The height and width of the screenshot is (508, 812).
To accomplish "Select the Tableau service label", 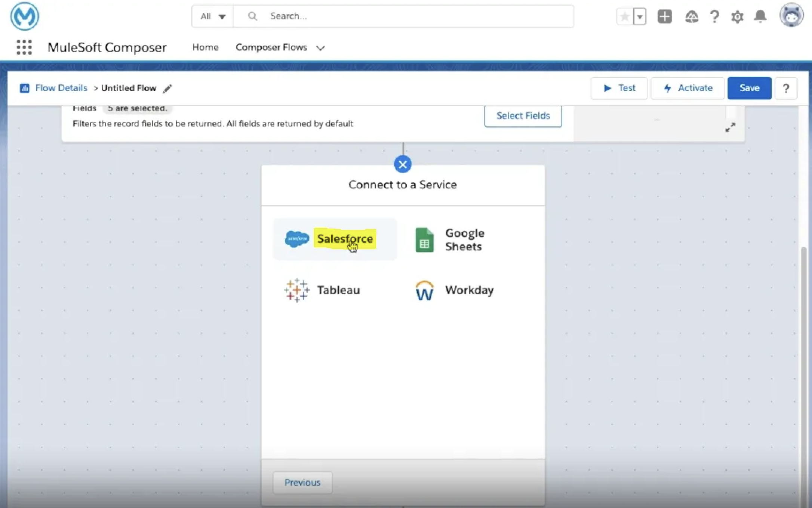I will tap(338, 290).
